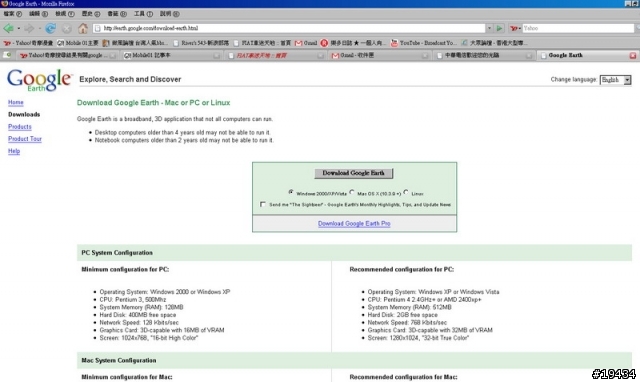
Task: Open the Download Google Earth Pro link
Action: pos(354,224)
